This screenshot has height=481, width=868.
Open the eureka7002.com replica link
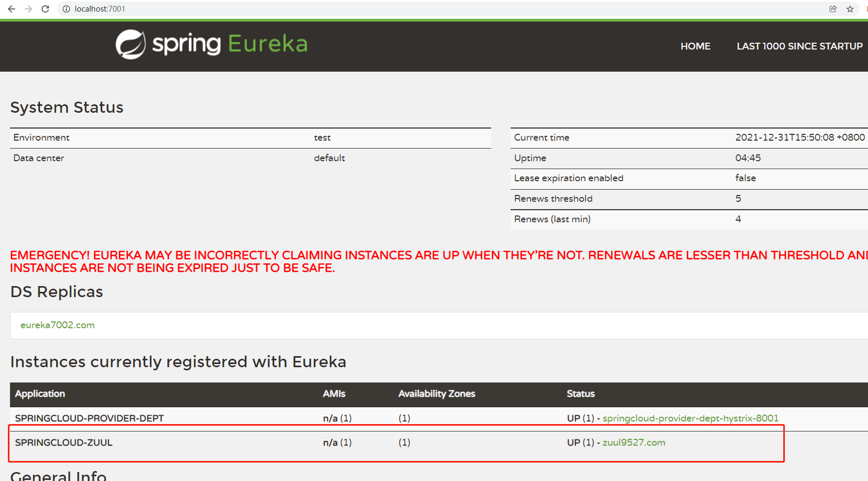click(58, 325)
